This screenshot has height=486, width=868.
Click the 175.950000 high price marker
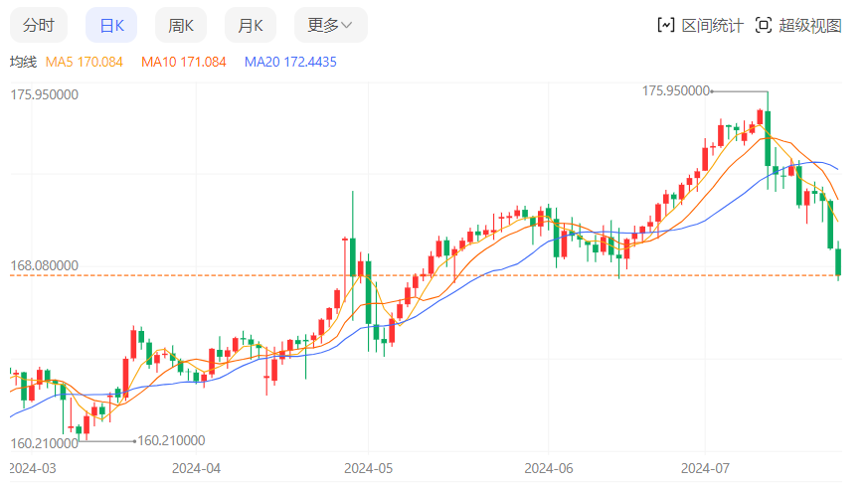676,90
